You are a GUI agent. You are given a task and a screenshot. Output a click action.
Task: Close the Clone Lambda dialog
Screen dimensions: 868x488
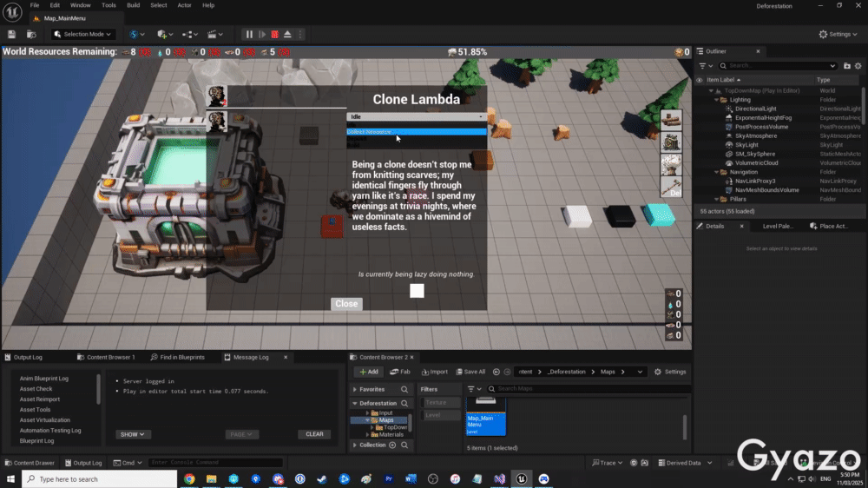(x=346, y=304)
